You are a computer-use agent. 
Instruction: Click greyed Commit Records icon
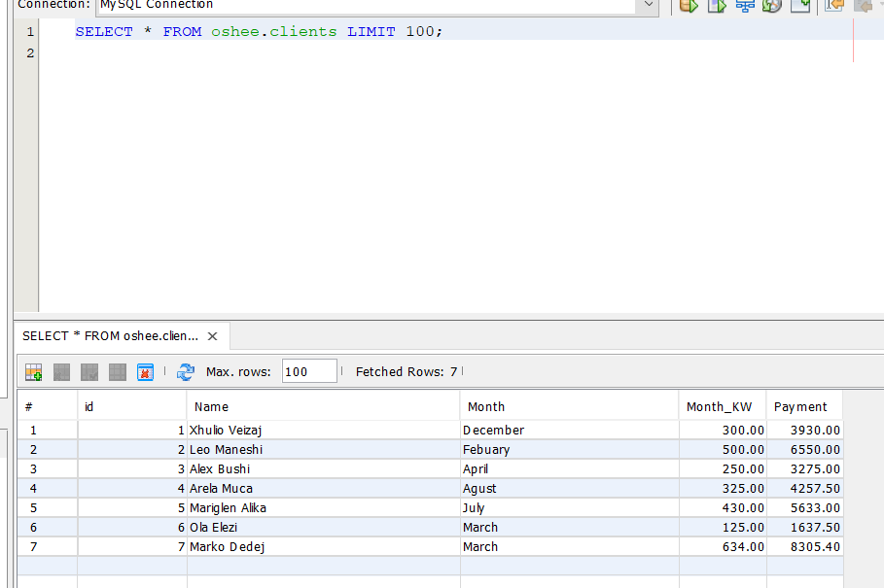(89, 372)
